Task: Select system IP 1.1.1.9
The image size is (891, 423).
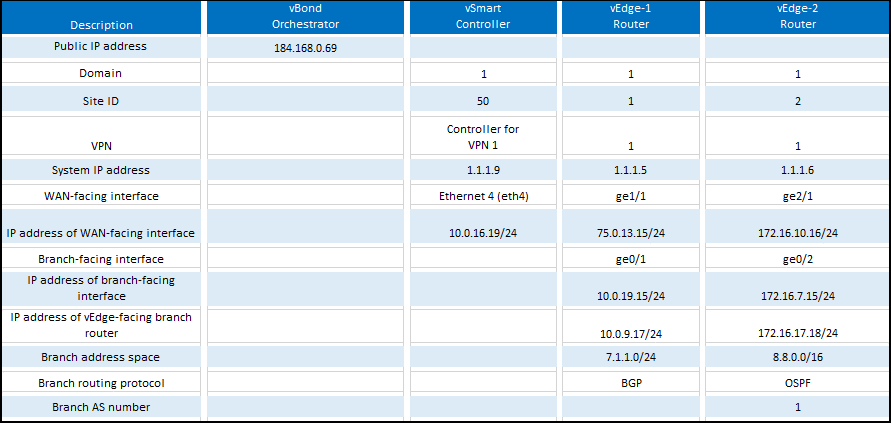Action: 483,170
